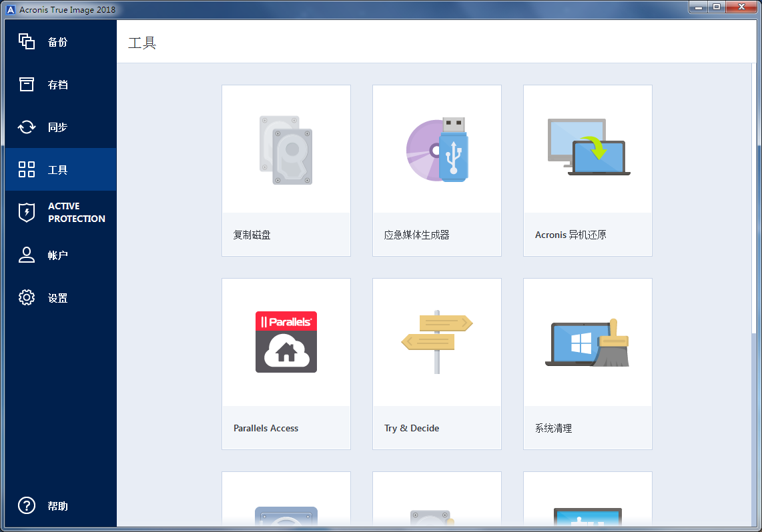Viewport: 762px width, 532px height.
Task: Open 帮助 (Help) from the sidebar
Action: point(58,506)
